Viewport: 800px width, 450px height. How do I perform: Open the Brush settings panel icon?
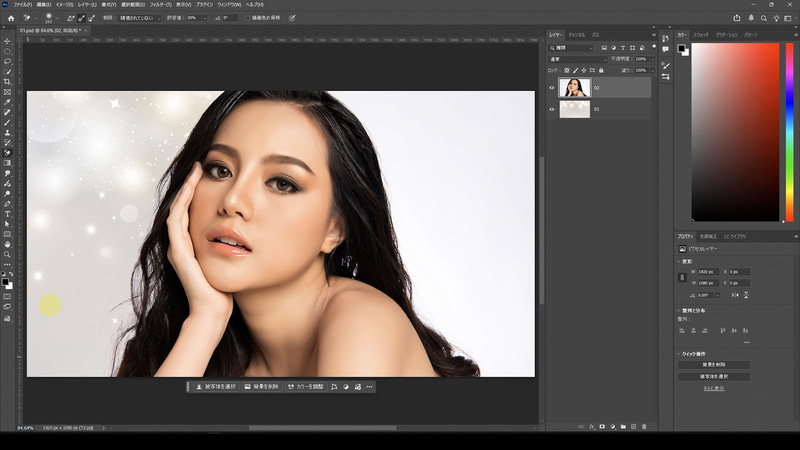(665, 65)
